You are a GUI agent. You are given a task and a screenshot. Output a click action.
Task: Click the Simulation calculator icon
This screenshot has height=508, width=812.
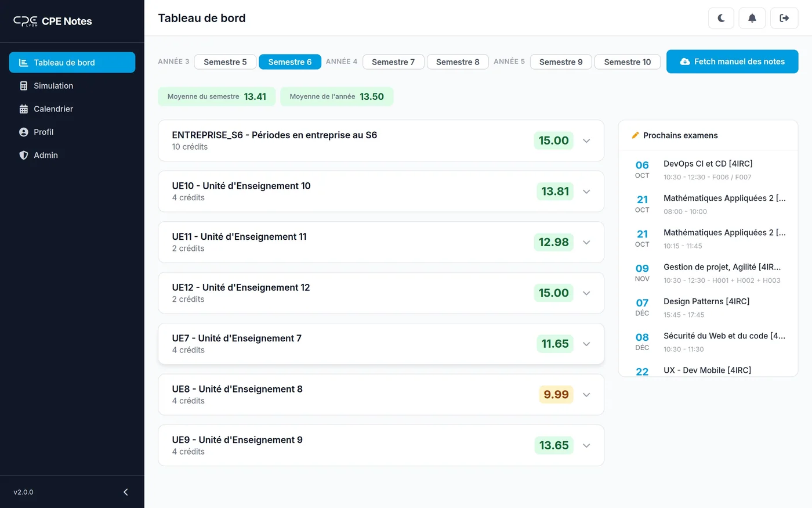[24, 86]
